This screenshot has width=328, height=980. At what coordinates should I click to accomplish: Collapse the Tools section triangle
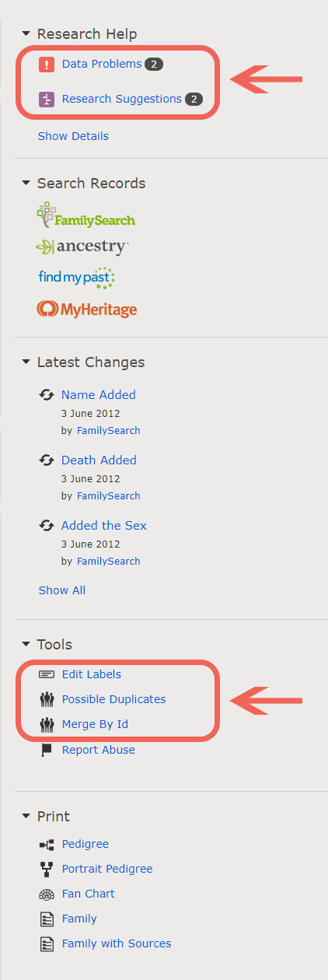pos(26,645)
